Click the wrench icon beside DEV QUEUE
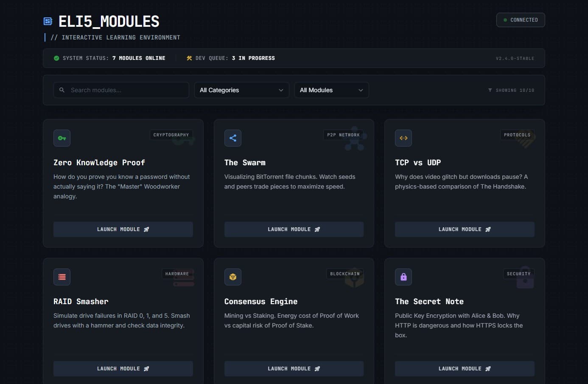Screen dimensions: 588x384 [189, 58]
